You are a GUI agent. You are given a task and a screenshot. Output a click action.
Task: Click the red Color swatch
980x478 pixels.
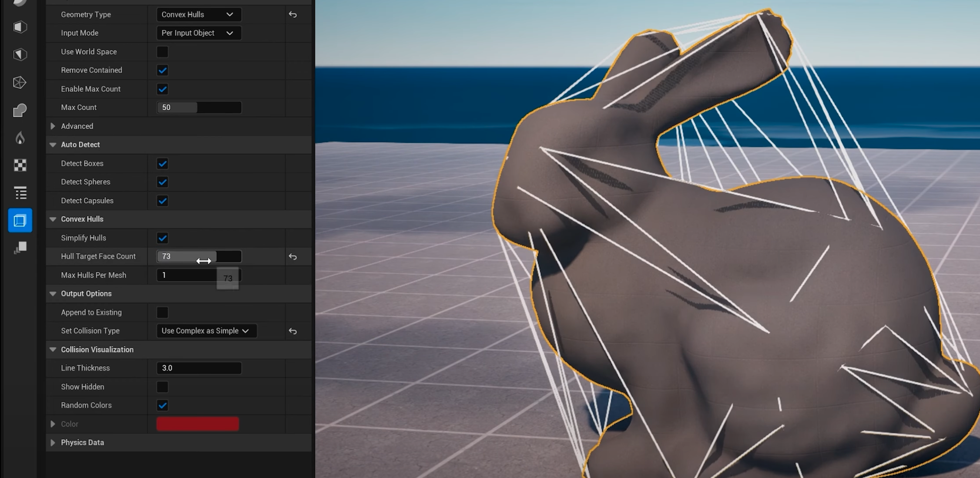click(198, 424)
